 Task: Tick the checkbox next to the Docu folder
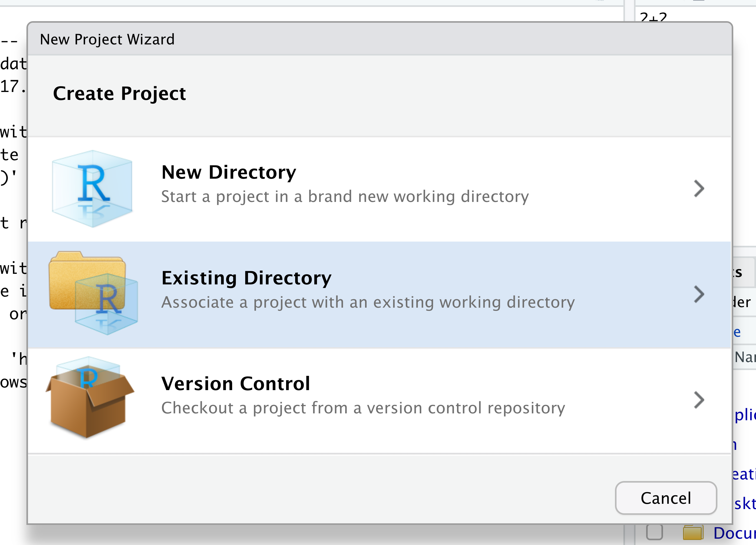654,532
